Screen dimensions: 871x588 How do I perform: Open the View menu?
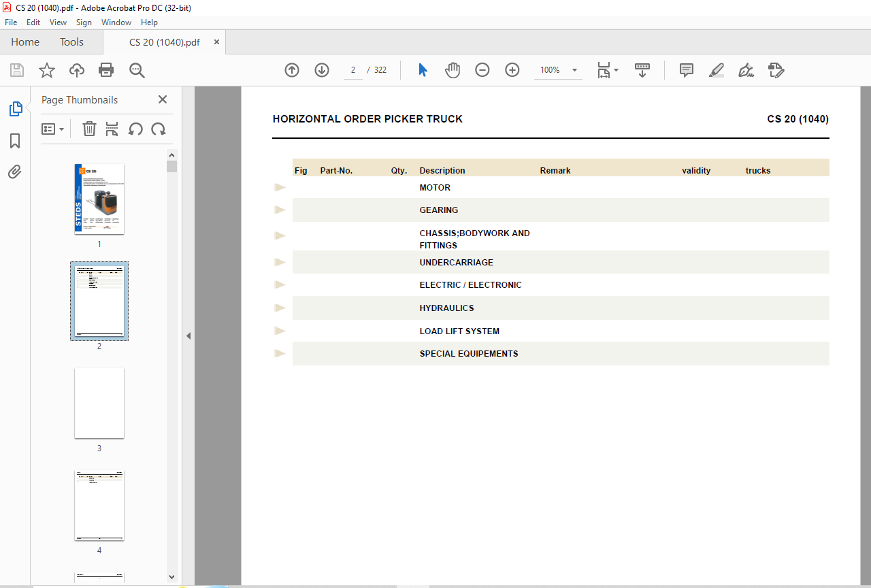tap(58, 22)
